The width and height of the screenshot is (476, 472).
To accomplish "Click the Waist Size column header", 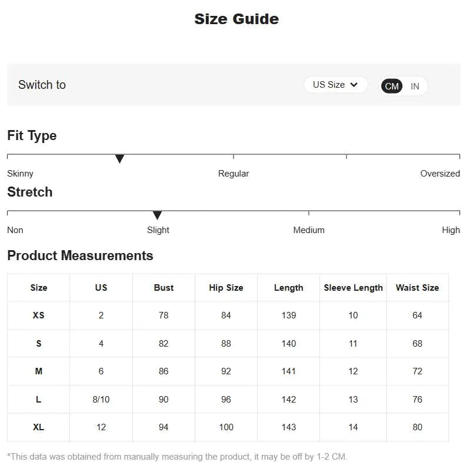I will [417, 288].
